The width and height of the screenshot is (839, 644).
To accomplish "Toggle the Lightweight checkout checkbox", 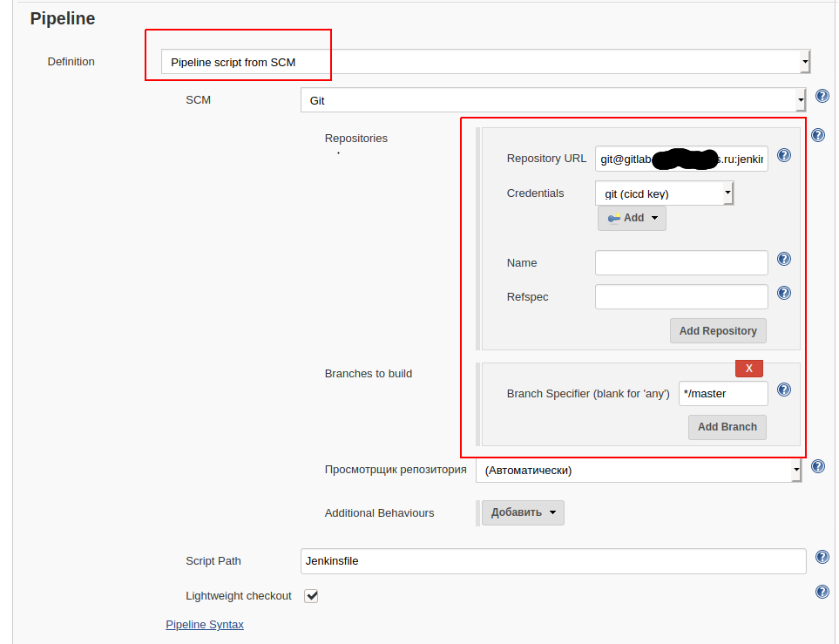I will (311, 596).
